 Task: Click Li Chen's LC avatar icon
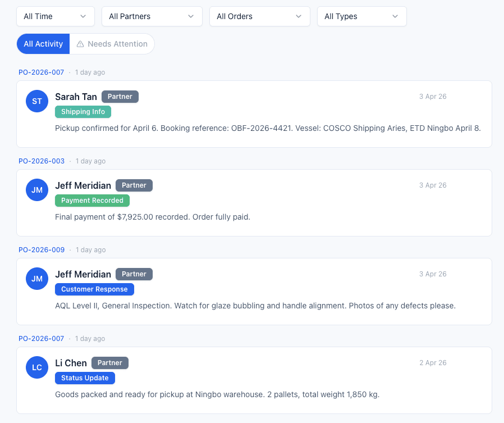[36, 367]
